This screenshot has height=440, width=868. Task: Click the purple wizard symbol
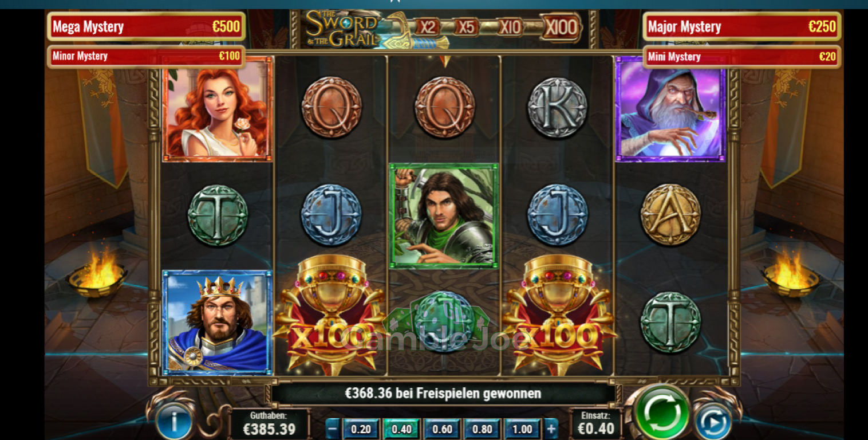click(670, 109)
